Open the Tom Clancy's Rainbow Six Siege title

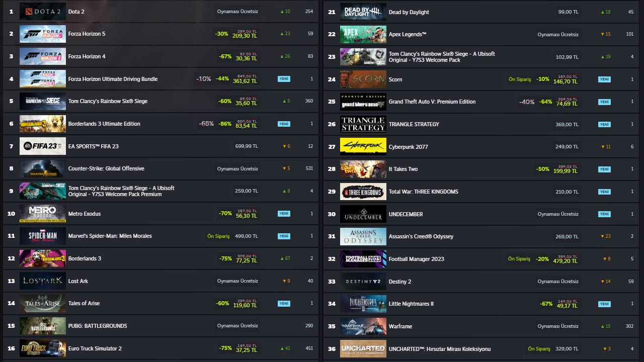[108, 101]
